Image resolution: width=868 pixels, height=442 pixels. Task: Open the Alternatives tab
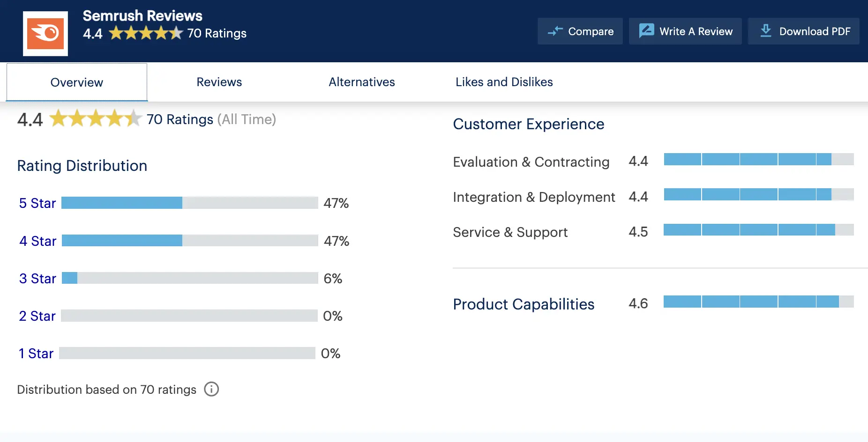[x=361, y=82]
